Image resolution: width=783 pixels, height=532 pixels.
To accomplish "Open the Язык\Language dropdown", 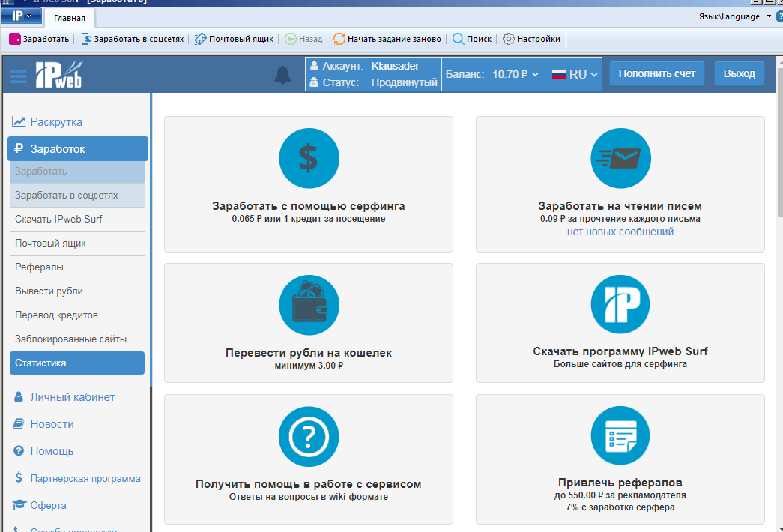I will tap(734, 16).
